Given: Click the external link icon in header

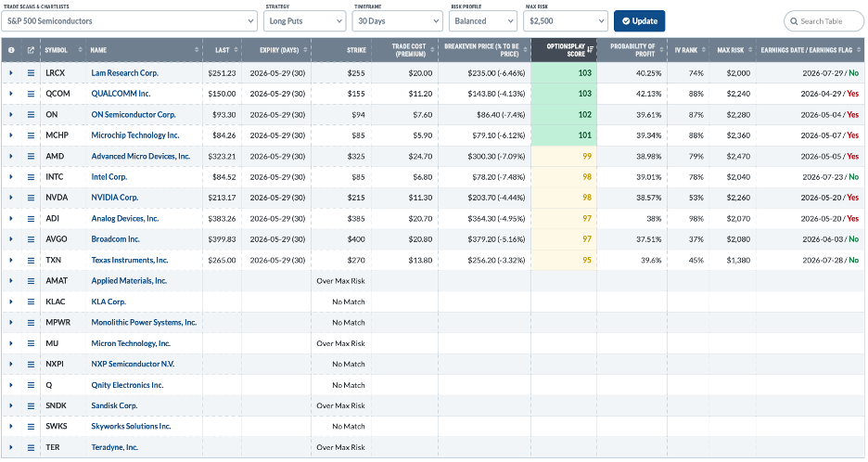Looking at the screenshot, I should (x=31, y=50).
